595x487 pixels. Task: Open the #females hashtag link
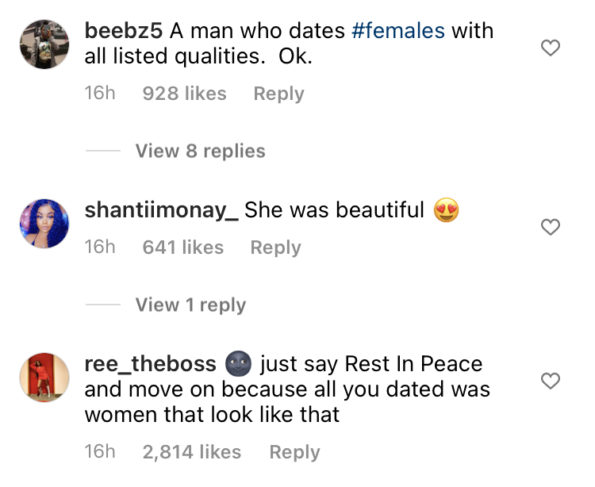(x=398, y=31)
